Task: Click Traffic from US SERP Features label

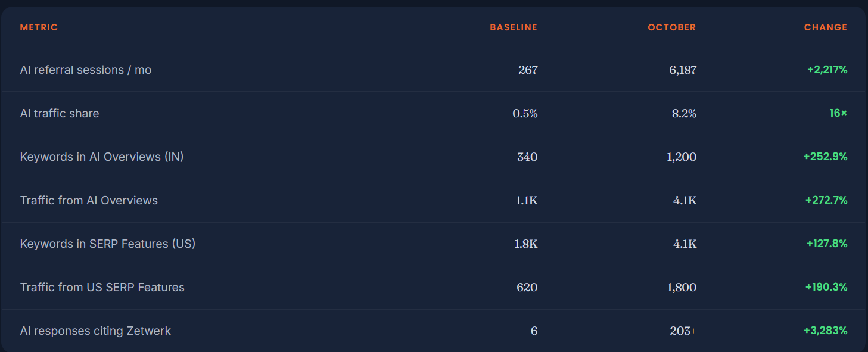Action: pos(102,288)
